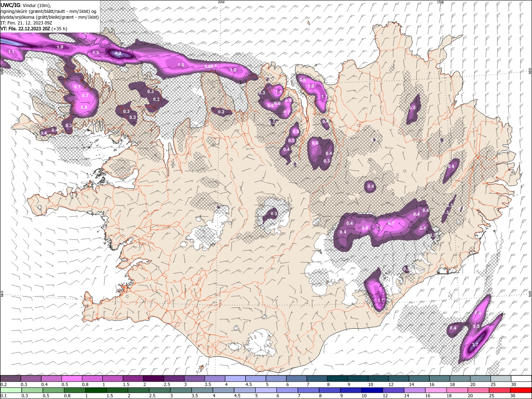The image size is (532, 399).
Task: Select the 'rigning/skúrir' legend description line
Action: click(49, 11)
